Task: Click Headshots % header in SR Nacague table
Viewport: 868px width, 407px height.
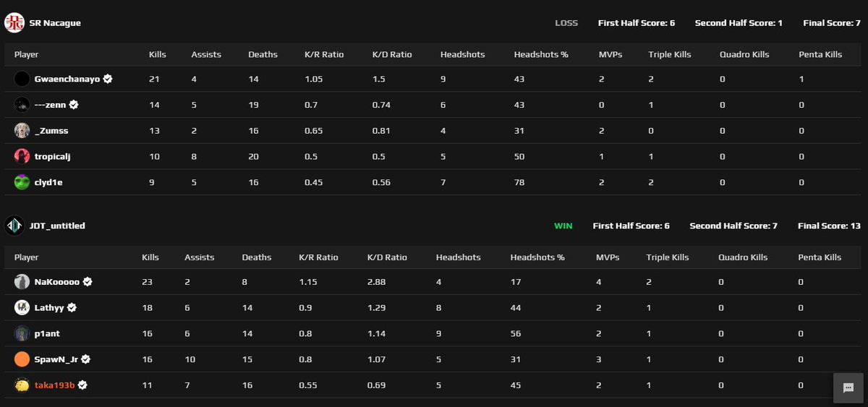Action: 540,54
